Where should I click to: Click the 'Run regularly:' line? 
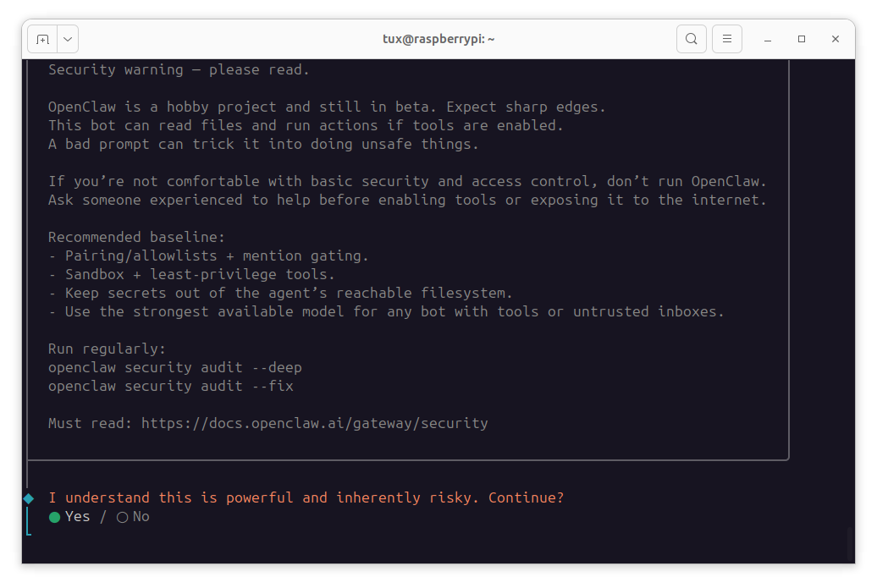point(107,349)
